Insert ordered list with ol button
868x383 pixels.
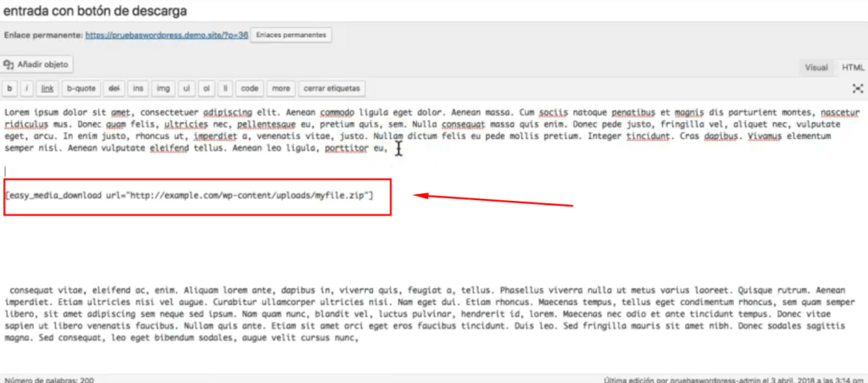[207, 88]
